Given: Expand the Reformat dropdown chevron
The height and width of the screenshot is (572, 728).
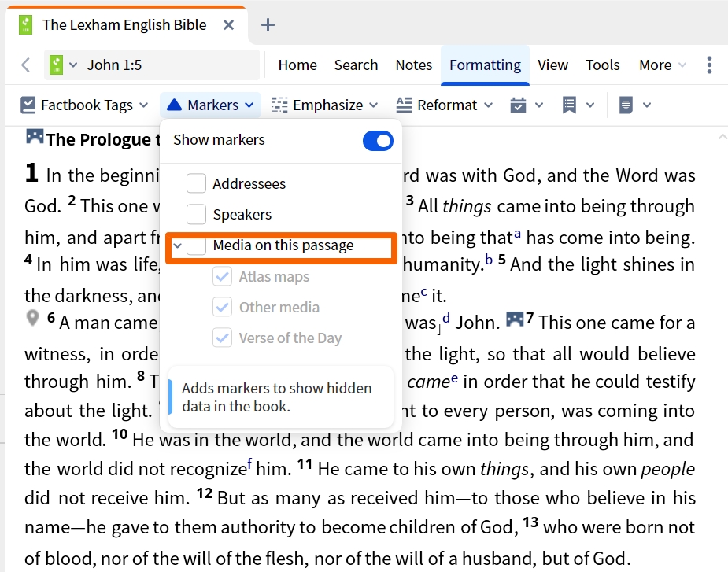Looking at the screenshot, I should coord(489,105).
